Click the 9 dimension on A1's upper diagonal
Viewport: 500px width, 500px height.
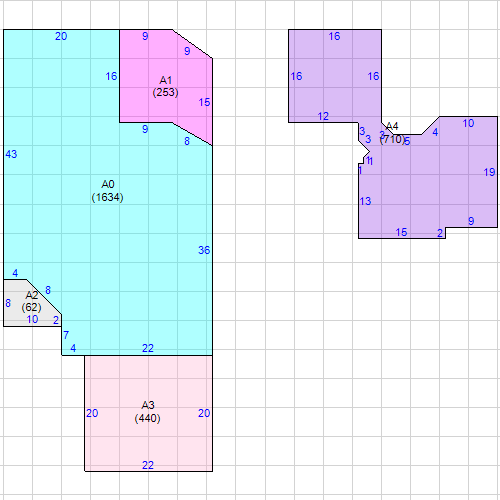click(187, 51)
